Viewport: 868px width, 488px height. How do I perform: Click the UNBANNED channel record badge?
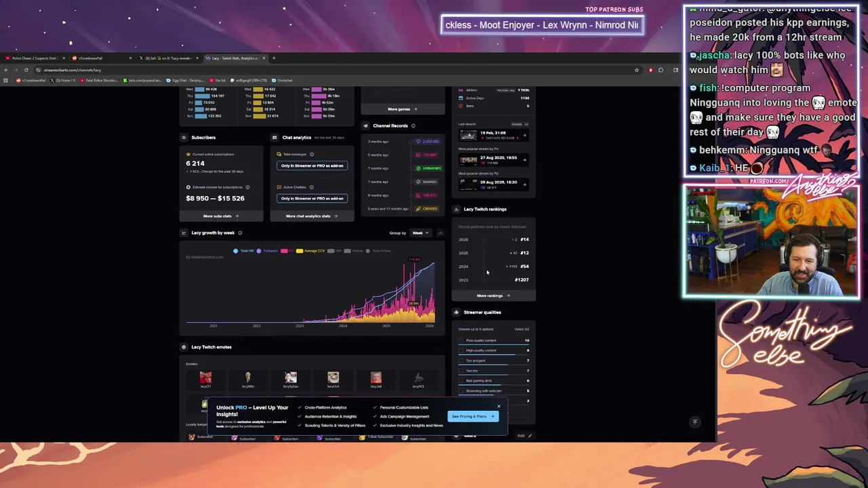[x=428, y=168]
